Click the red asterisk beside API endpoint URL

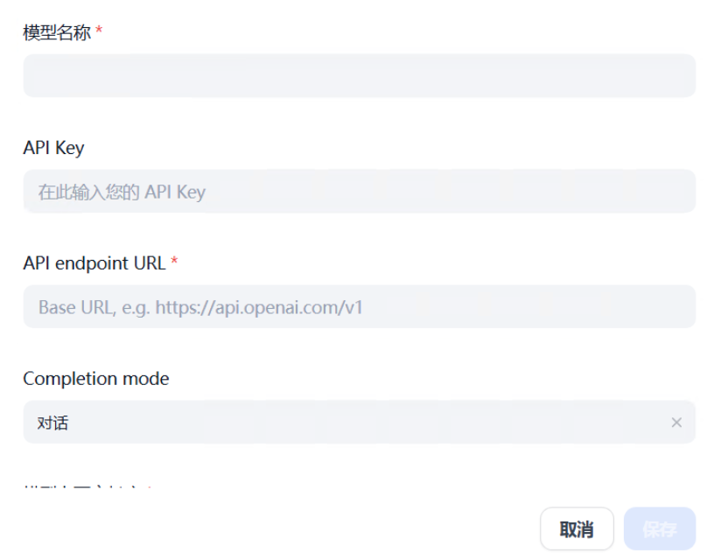[174, 262]
